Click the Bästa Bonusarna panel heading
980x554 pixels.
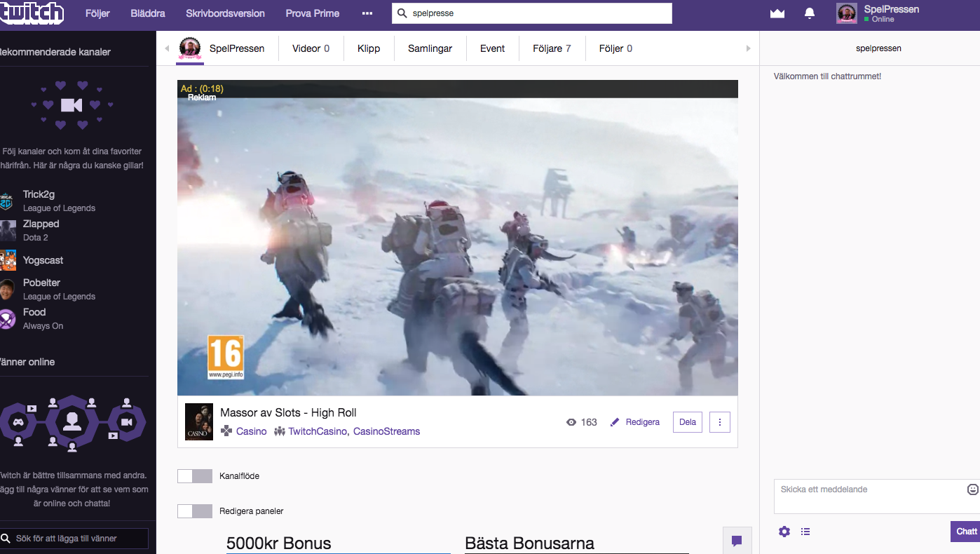pos(529,543)
